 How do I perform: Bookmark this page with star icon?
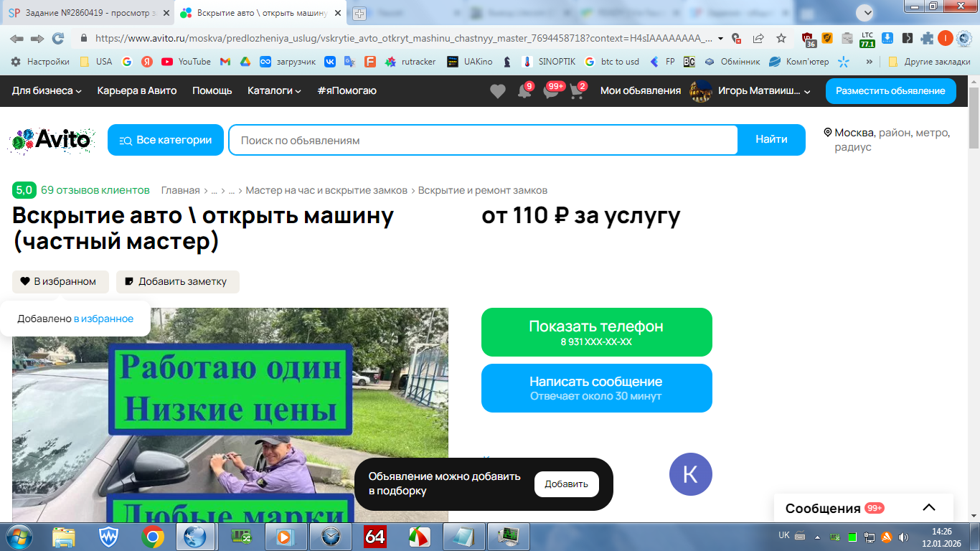[781, 39]
